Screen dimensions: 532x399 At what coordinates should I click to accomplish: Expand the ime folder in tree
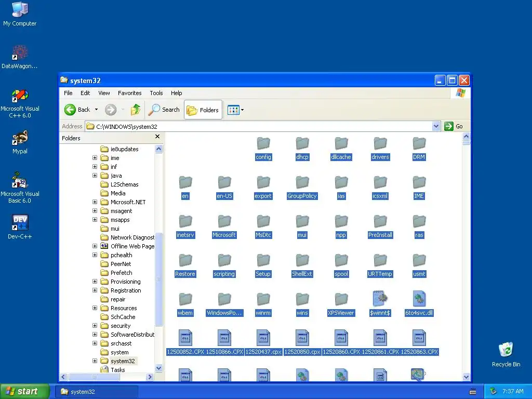(95, 158)
